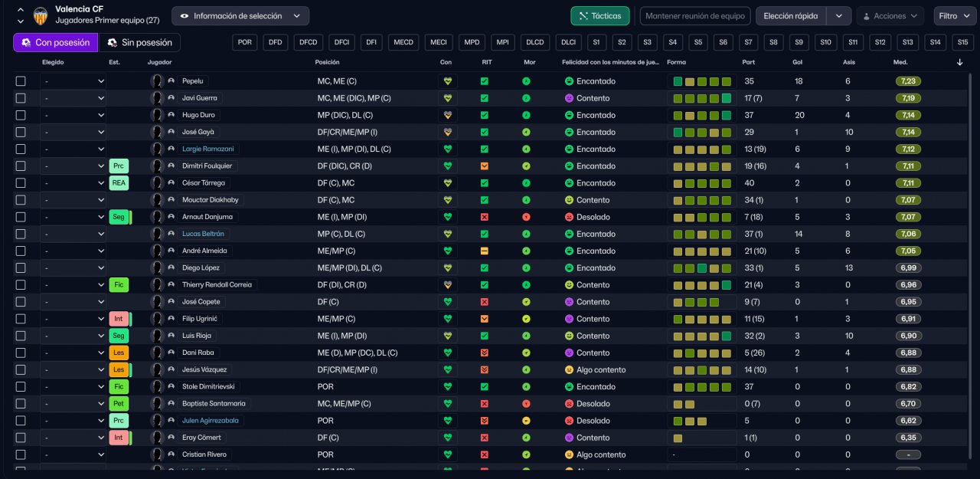Click Largie Ramazani's player name link
Image resolution: width=980 pixels, height=479 pixels.
[x=207, y=149]
